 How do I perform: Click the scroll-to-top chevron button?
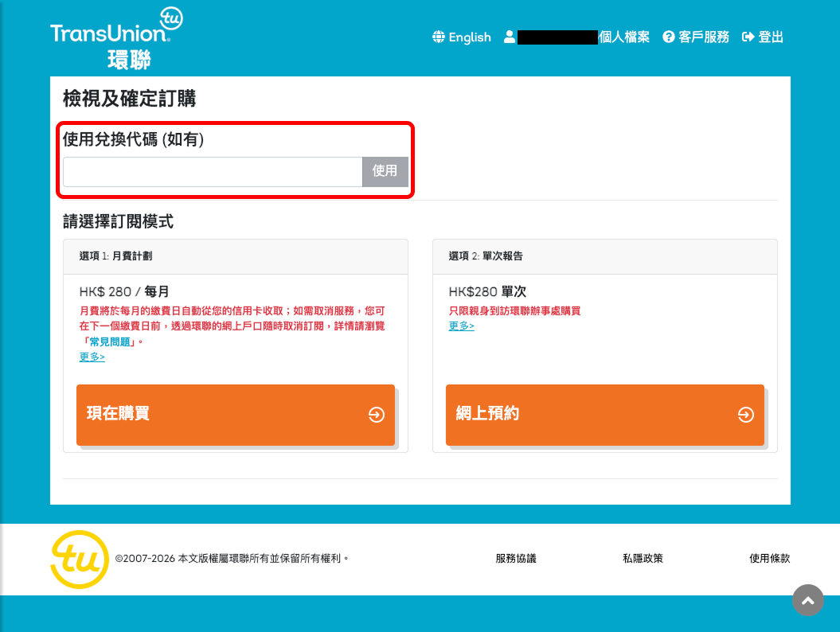808,600
